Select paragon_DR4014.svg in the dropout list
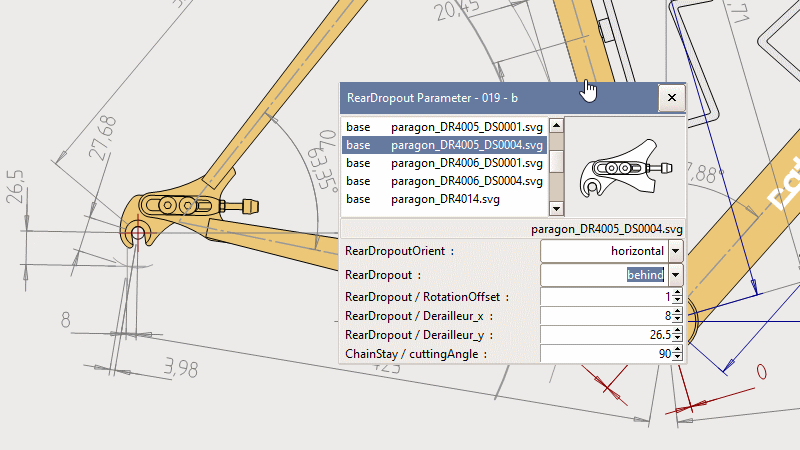The image size is (800, 450). click(x=445, y=199)
